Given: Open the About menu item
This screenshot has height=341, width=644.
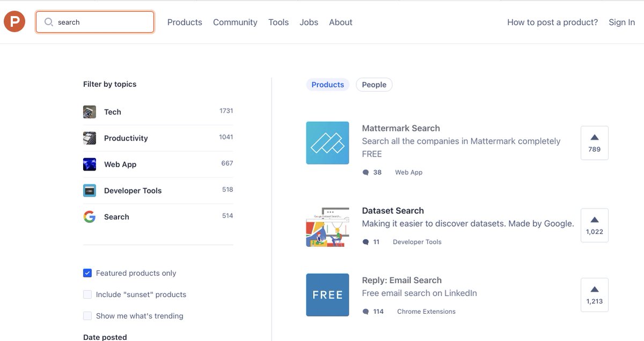Looking at the screenshot, I should (341, 22).
